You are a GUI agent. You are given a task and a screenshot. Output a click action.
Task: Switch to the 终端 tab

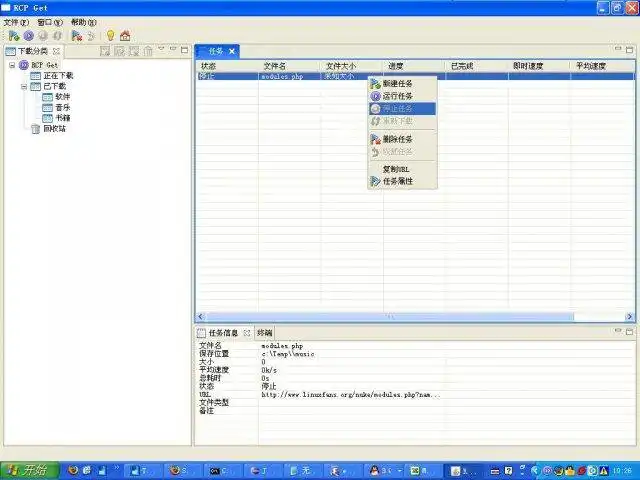264,333
